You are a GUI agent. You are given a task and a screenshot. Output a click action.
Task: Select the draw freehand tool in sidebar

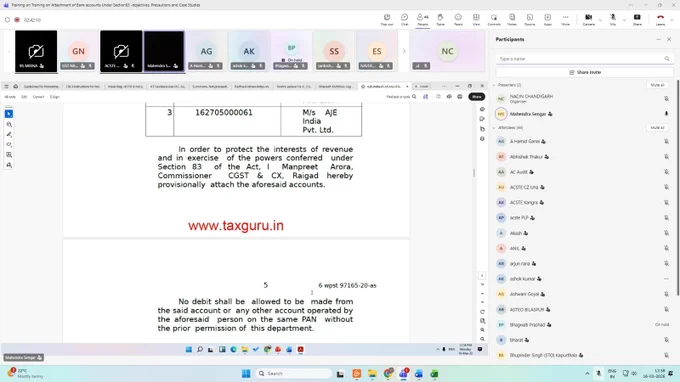pyautogui.click(x=9, y=144)
